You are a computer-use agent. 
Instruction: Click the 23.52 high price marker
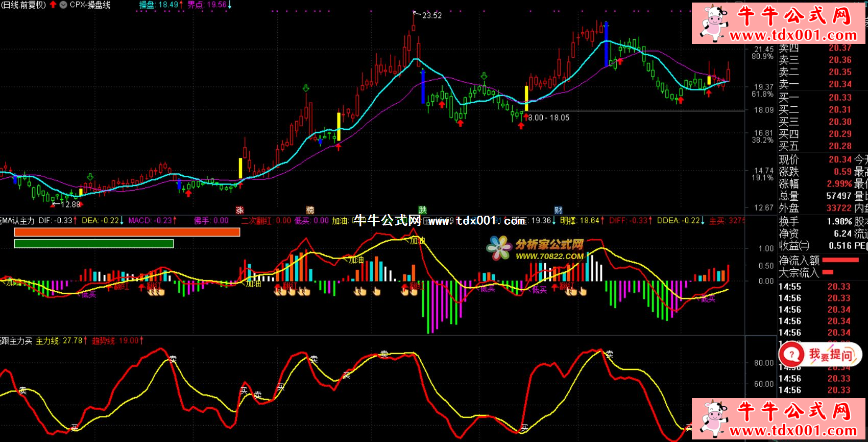[x=431, y=15]
